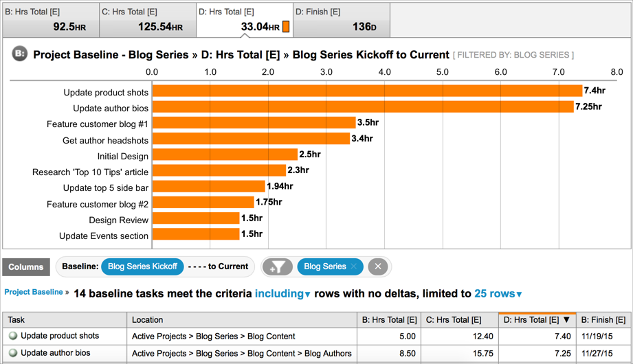Switch to C: Hrs Total tab
This screenshot has height=364, width=633.
[148, 19]
